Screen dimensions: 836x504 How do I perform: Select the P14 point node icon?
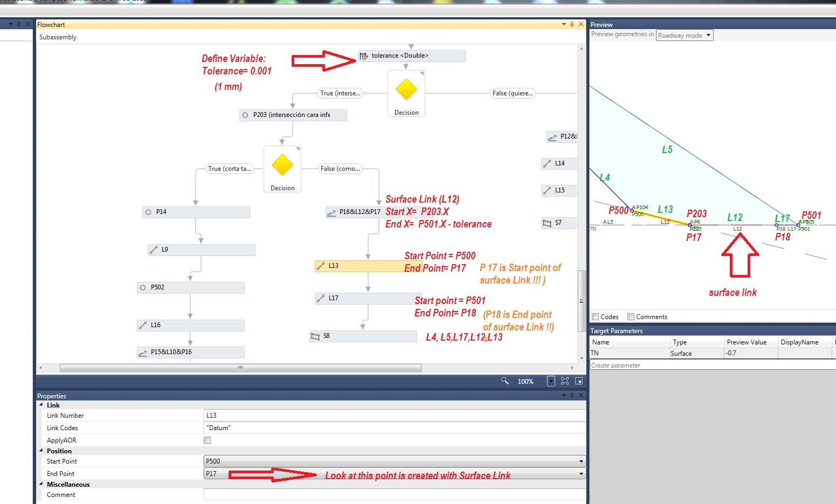click(x=148, y=212)
